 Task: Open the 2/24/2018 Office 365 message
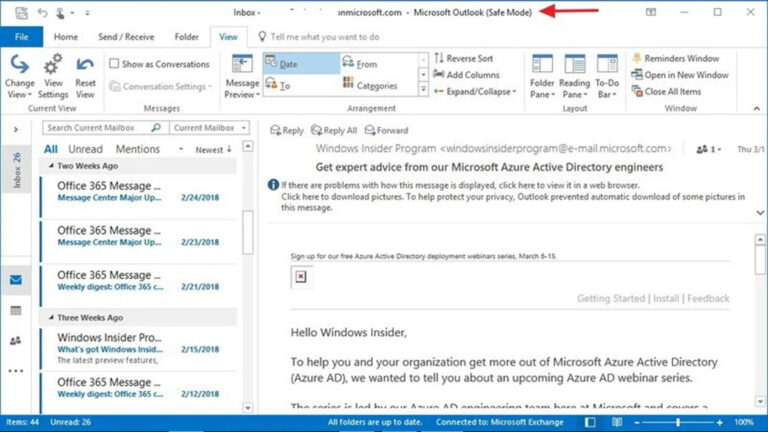point(139,196)
